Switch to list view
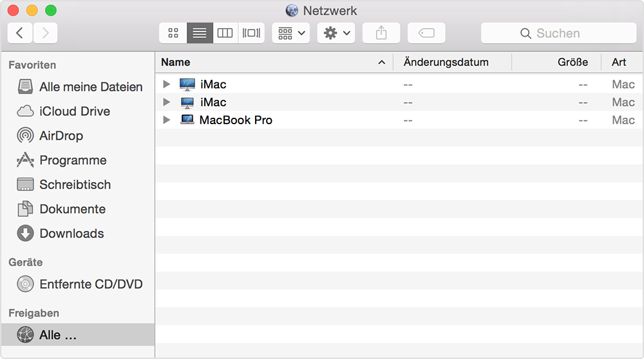This screenshot has height=359, width=644. click(x=200, y=33)
